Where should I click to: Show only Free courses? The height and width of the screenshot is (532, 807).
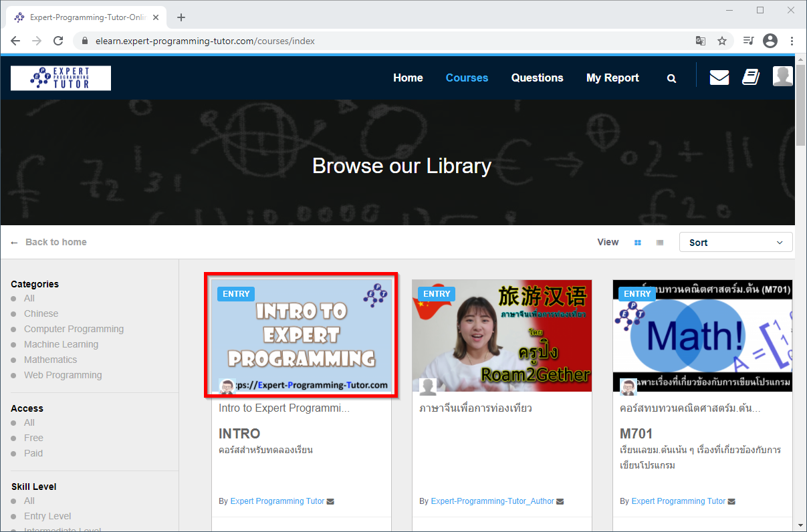34,438
